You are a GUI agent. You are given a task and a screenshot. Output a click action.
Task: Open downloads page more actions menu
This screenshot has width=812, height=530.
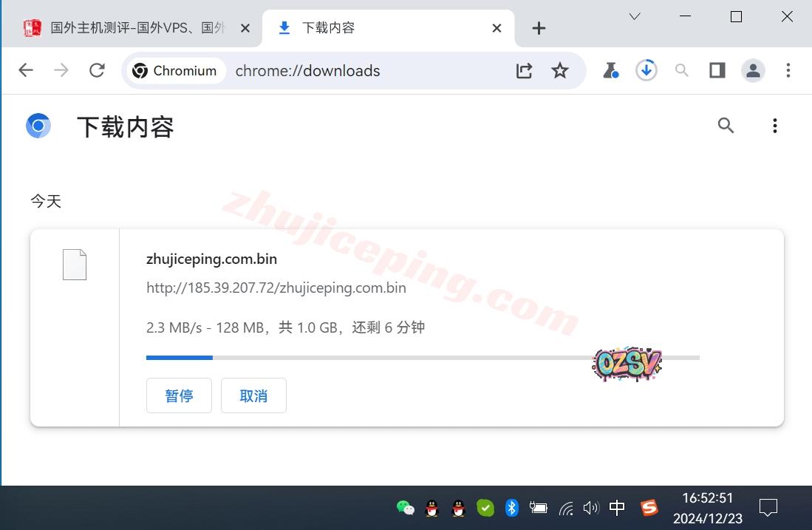[x=774, y=126]
